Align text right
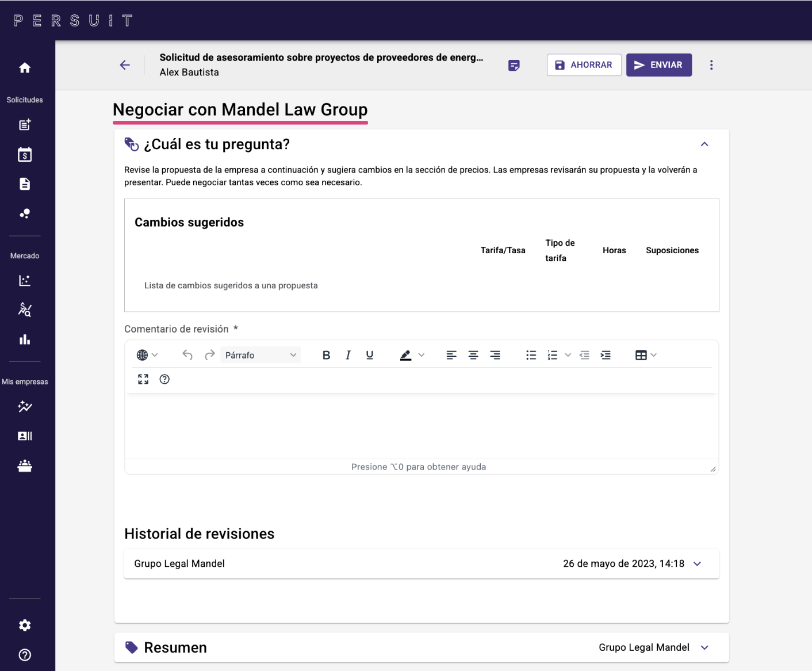 pos(495,355)
